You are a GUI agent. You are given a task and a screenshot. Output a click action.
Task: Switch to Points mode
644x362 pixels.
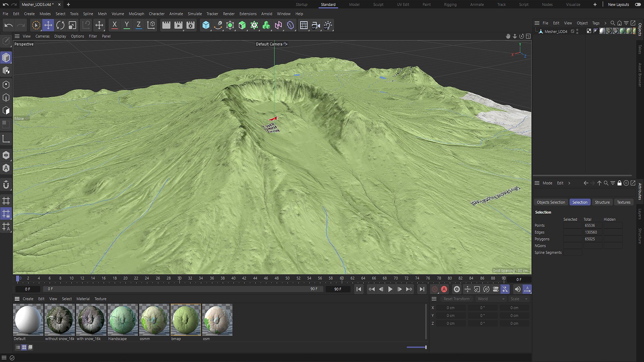(x=6, y=85)
